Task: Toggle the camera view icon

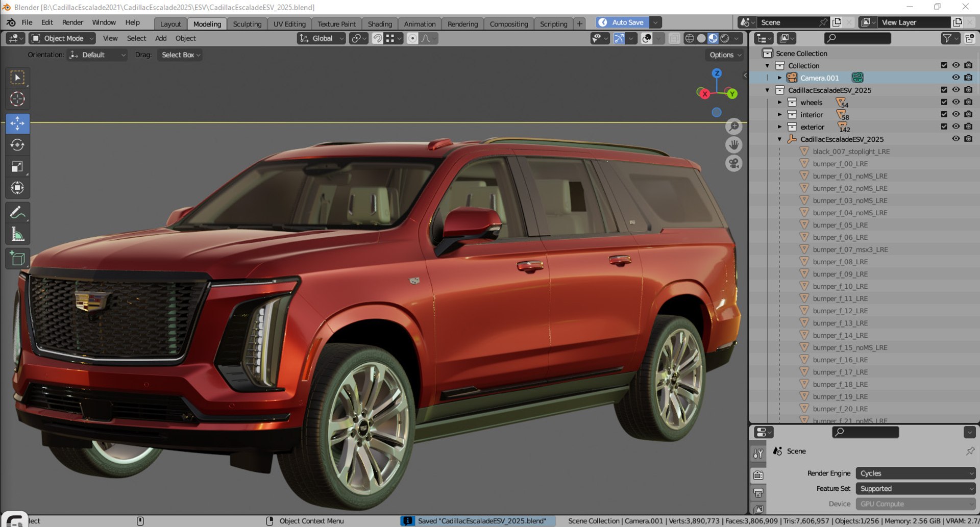Action: (733, 163)
